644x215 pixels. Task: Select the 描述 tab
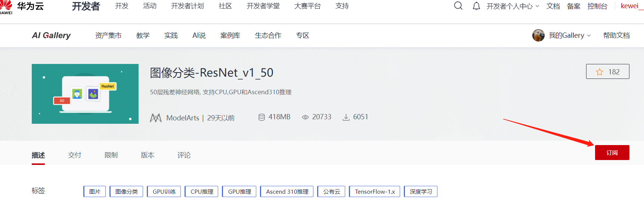[x=38, y=155]
